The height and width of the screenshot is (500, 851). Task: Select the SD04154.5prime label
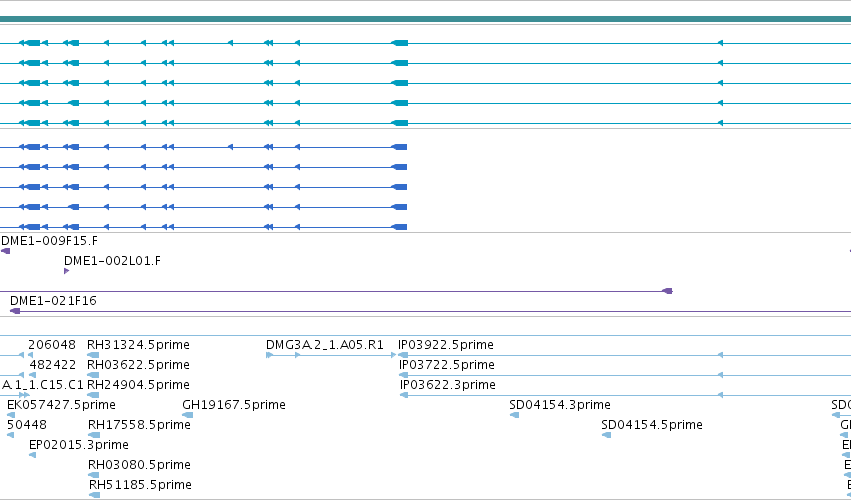652,424
